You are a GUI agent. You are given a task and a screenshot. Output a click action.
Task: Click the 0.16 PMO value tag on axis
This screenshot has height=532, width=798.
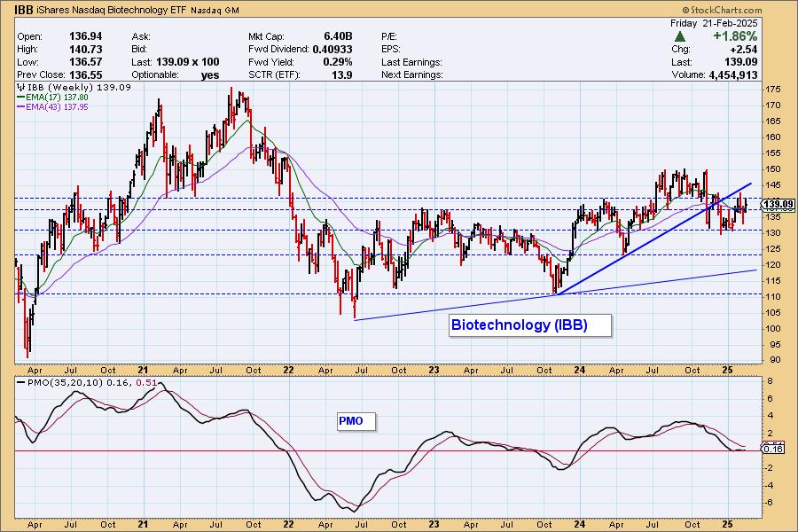pyautogui.click(x=773, y=449)
